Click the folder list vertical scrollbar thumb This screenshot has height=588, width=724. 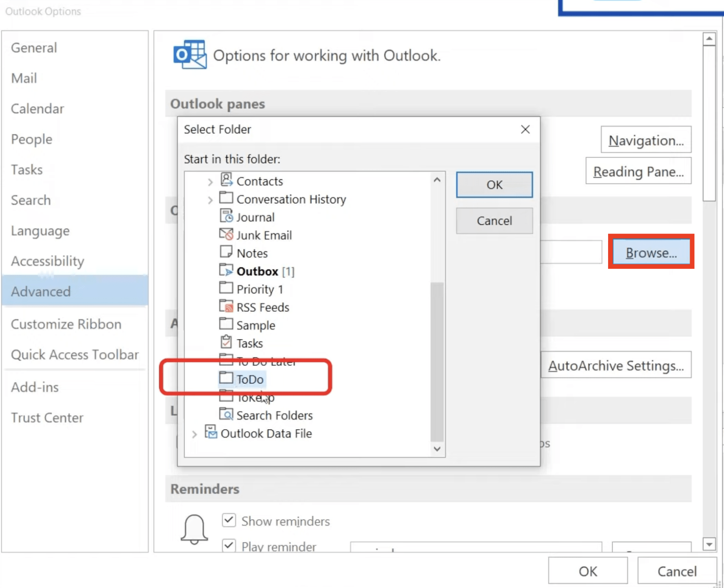pos(437,362)
